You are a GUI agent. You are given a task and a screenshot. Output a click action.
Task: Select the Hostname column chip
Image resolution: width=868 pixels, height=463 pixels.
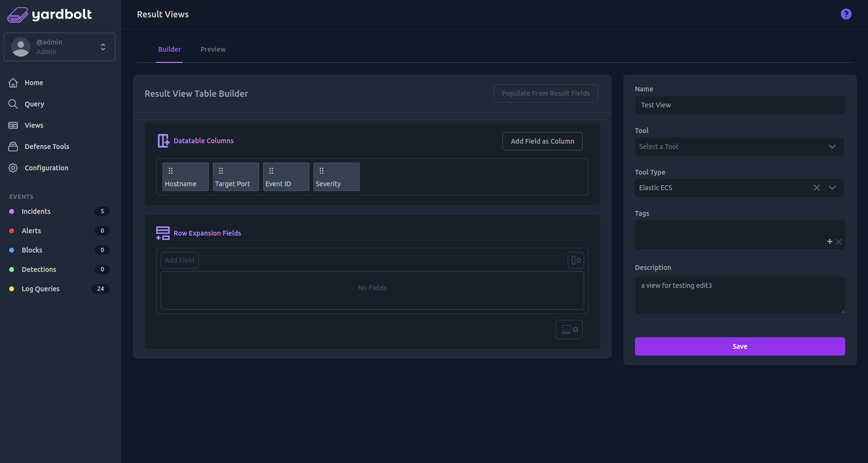click(x=186, y=177)
